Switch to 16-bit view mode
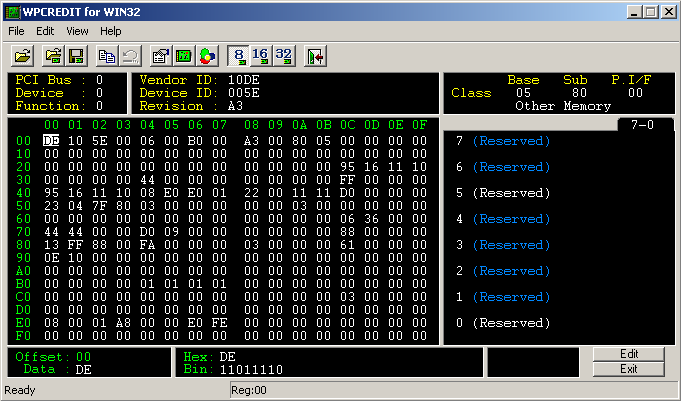Screen dimensions: 681x401 [261, 56]
